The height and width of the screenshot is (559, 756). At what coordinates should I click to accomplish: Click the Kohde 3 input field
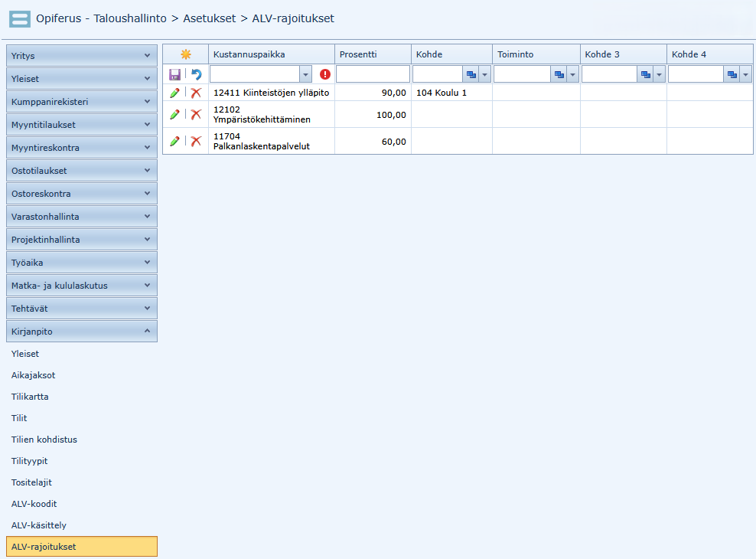610,74
